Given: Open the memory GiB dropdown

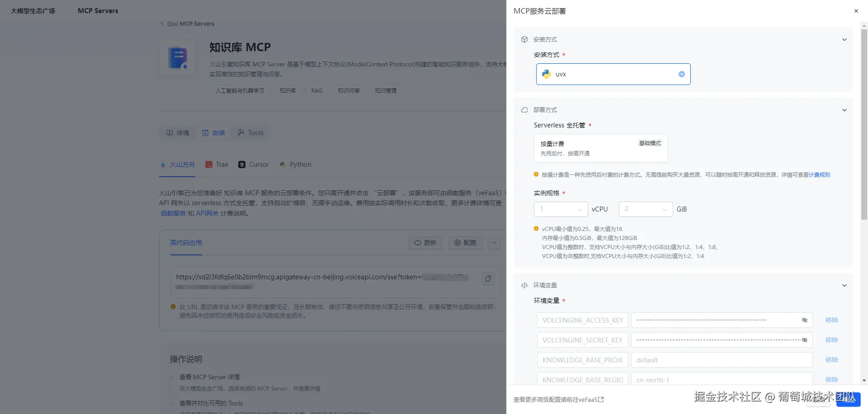Looking at the screenshot, I should point(646,209).
